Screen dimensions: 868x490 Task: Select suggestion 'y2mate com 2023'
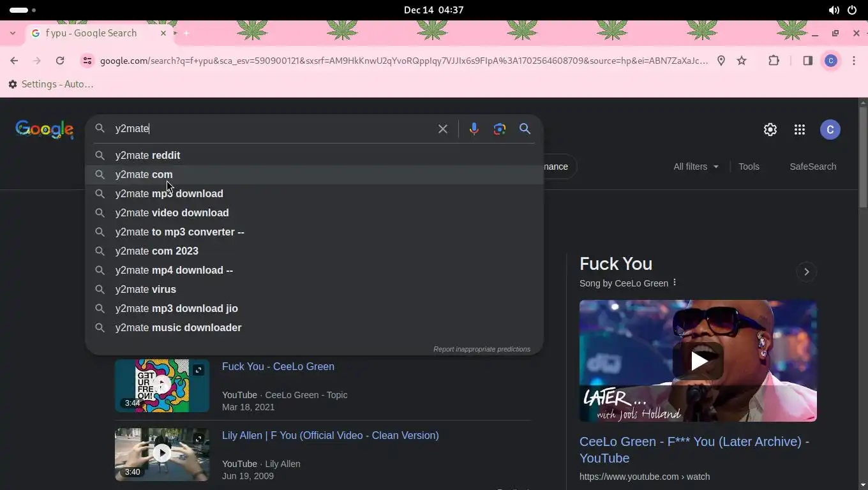click(x=314, y=251)
